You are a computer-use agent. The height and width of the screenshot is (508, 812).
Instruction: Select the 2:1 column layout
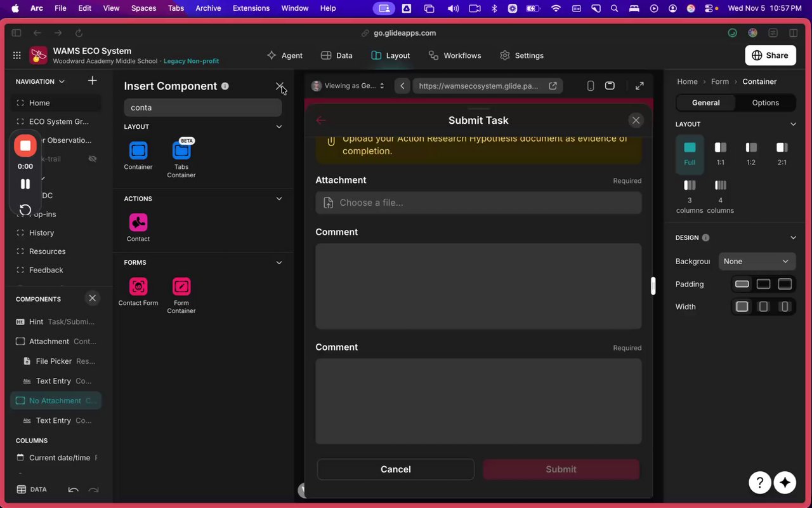coord(782,154)
